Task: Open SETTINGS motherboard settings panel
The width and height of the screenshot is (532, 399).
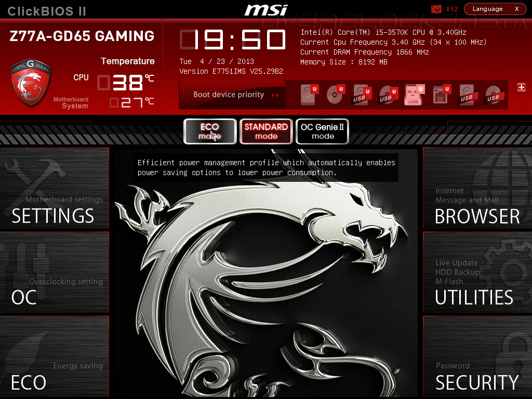Action: pyautogui.click(x=54, y=188)
